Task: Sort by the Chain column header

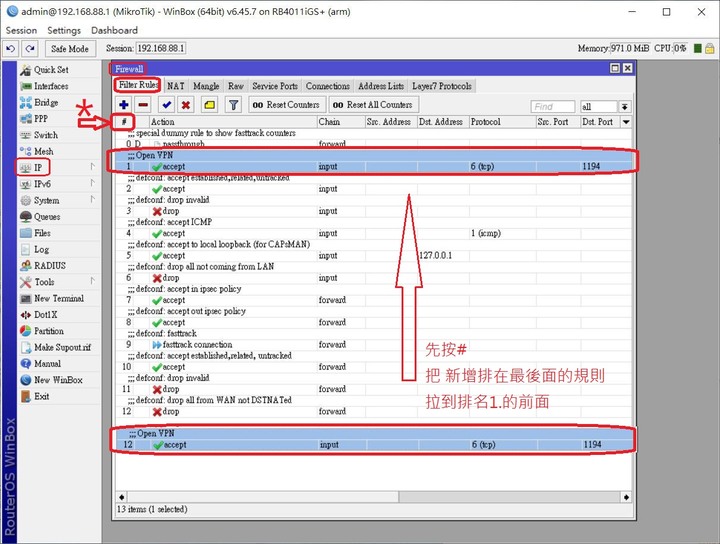Action: coord(341,122)
